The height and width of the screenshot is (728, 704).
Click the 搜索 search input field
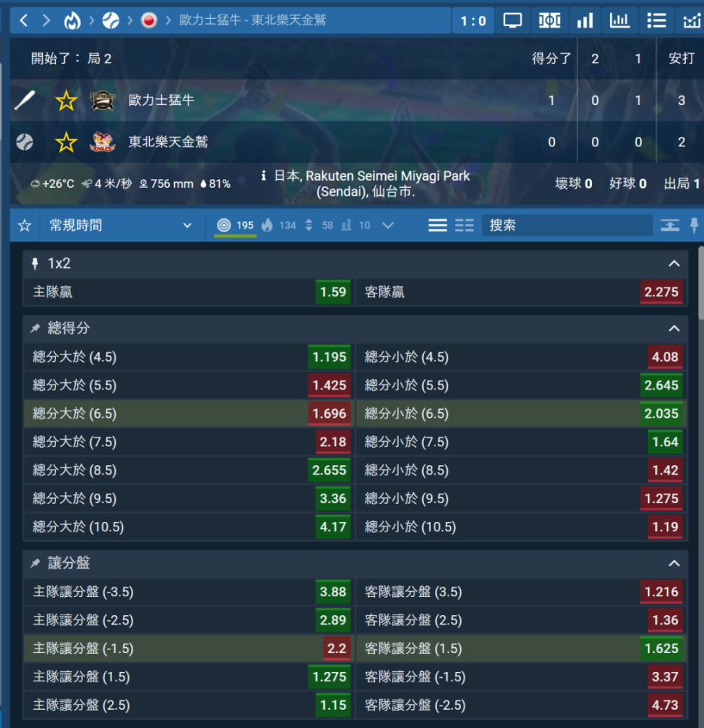pos(566,226)
